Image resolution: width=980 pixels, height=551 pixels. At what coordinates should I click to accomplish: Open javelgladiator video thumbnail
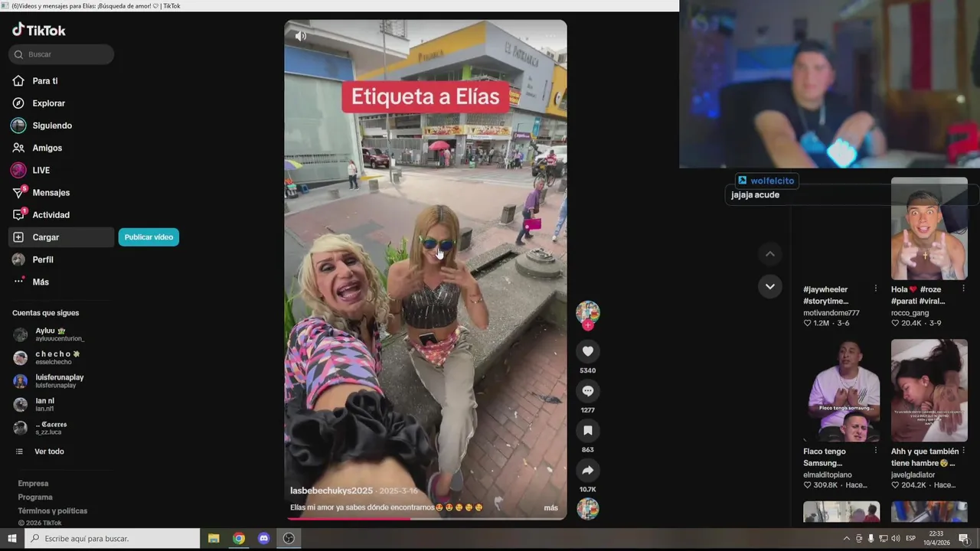pyautogui.click(x=929, y=390)
